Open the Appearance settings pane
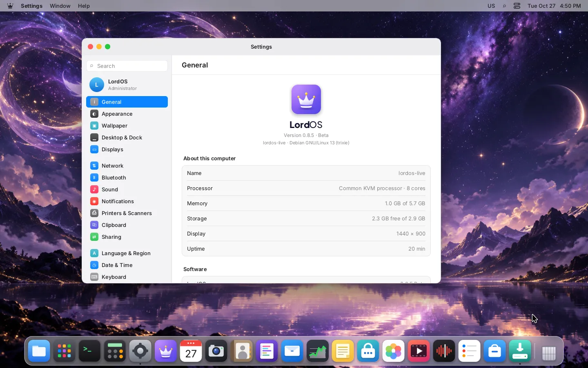The image size is (588, 368). point(127,114)
